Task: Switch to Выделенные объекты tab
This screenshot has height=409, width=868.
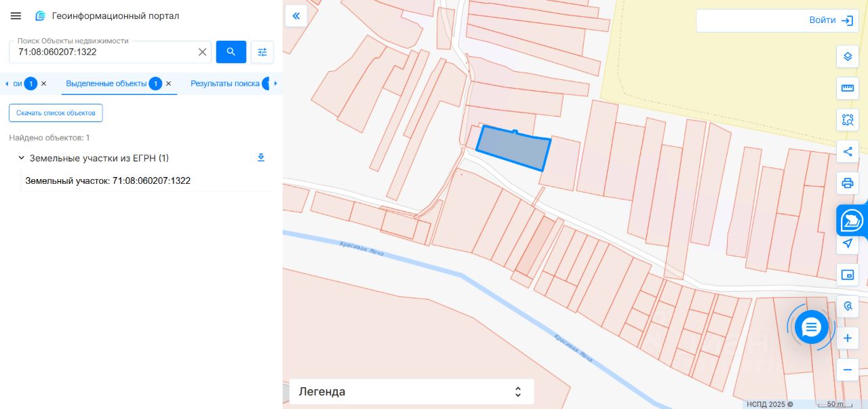Action: [106, 83]
